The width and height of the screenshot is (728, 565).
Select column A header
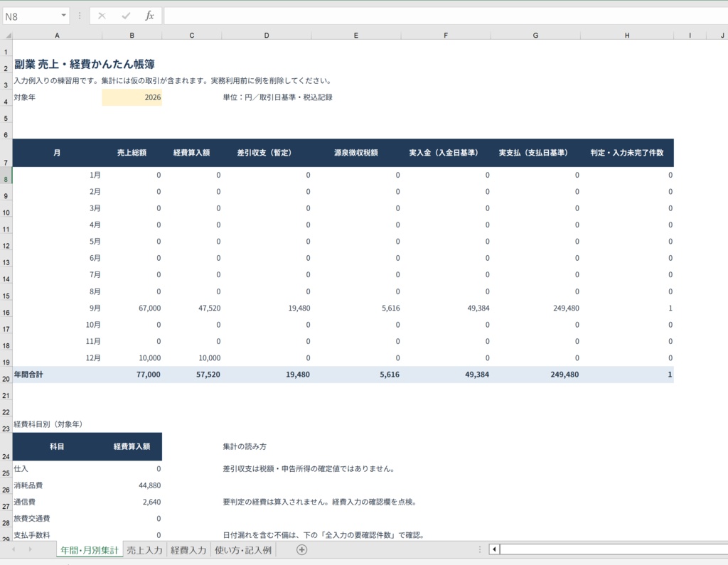tap(57, 36)
